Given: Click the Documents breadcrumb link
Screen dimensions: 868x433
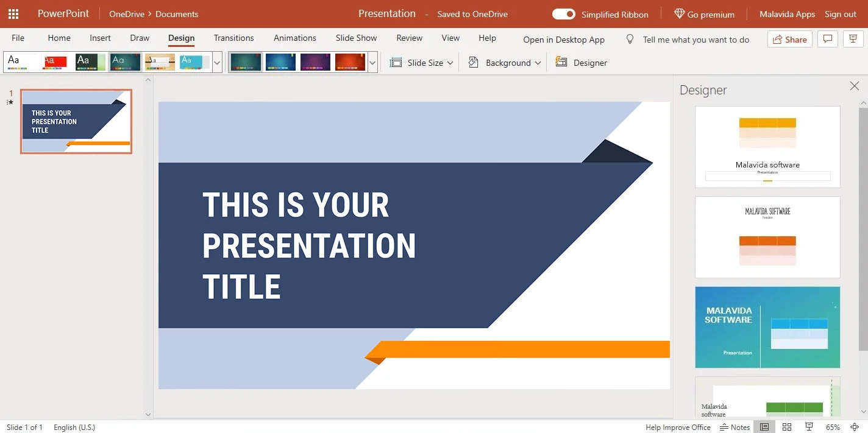Looking at the screenshot, I should coord(177,14).
